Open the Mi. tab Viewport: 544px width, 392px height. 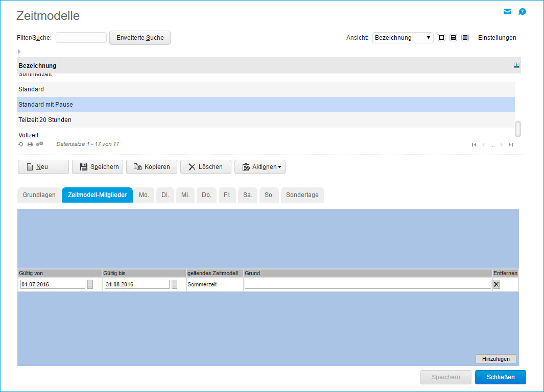point(185,195)
